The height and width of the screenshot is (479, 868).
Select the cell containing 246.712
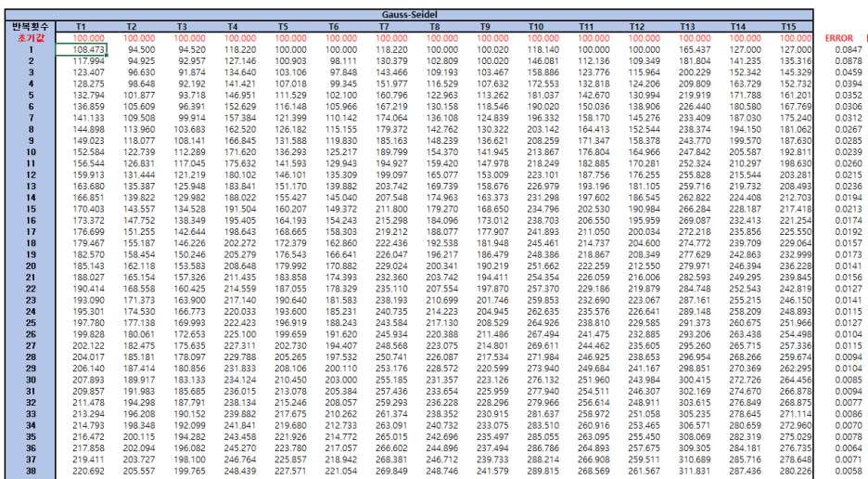pos(435,460)
